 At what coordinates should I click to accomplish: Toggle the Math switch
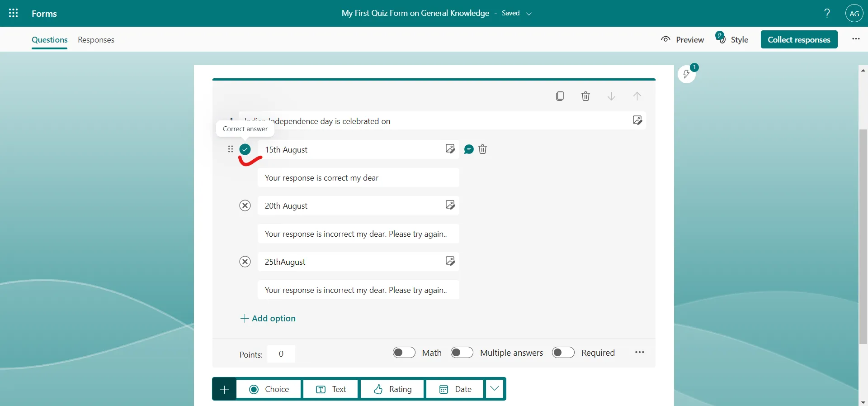(404, 353)
